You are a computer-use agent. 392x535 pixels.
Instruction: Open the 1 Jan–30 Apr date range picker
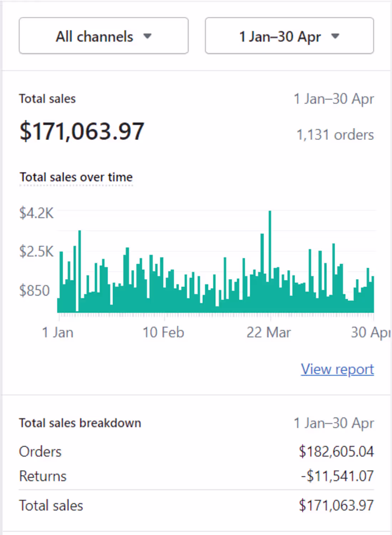289,36
